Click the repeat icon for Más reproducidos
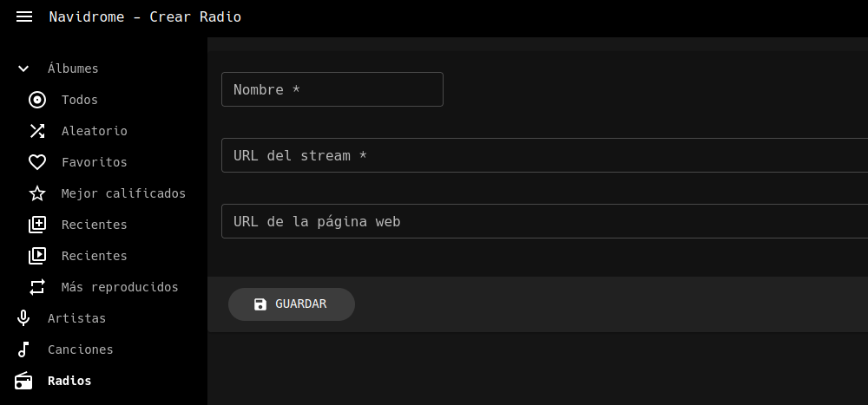This screenshot has width=868, height=405. coord(37,287)
